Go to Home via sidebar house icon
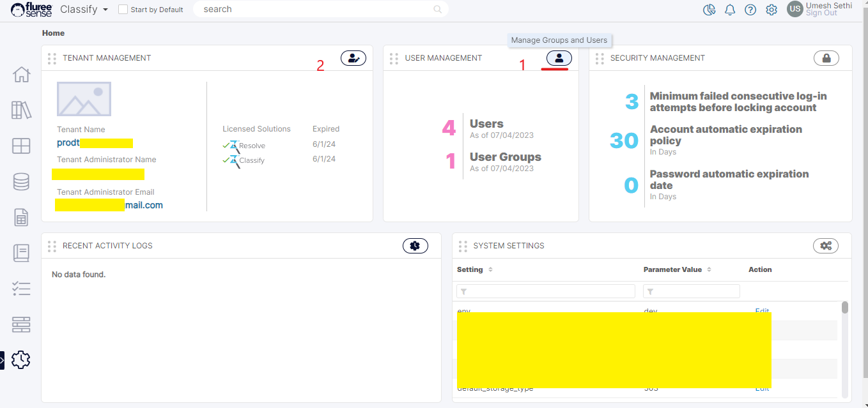Viewport: 868px width, 408px height. click(x=21, y=75)
